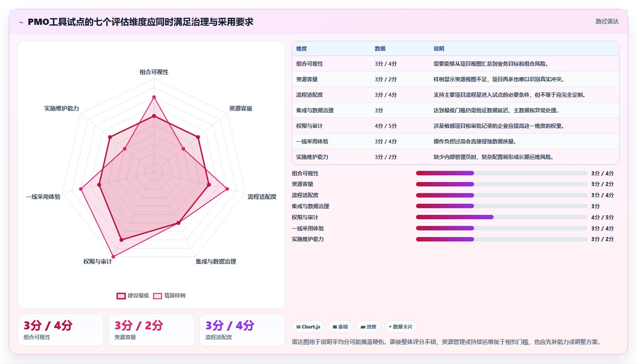Click the 资源容量 progress bar
This screenshot has width=637, height=364.
coord(502,184)
